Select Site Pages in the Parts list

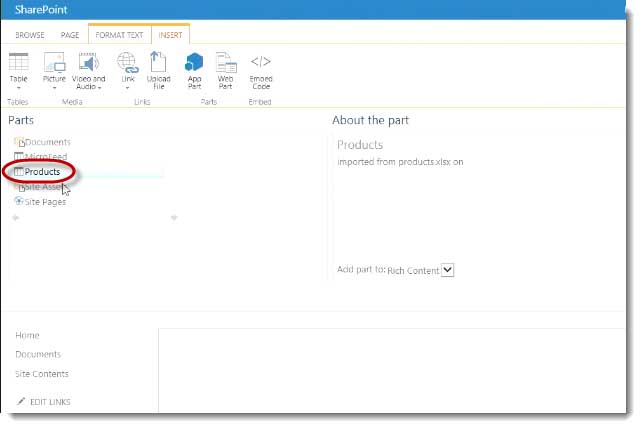tap(45, 202)
